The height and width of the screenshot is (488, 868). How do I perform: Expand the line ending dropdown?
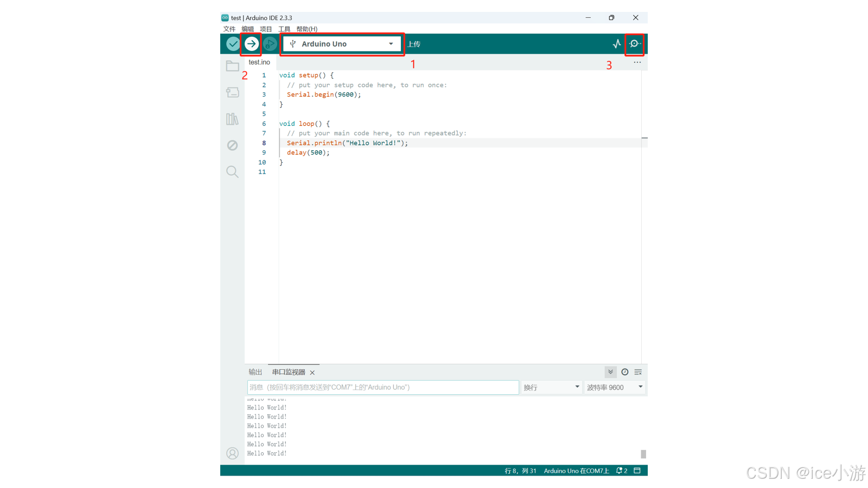[551, 387]
